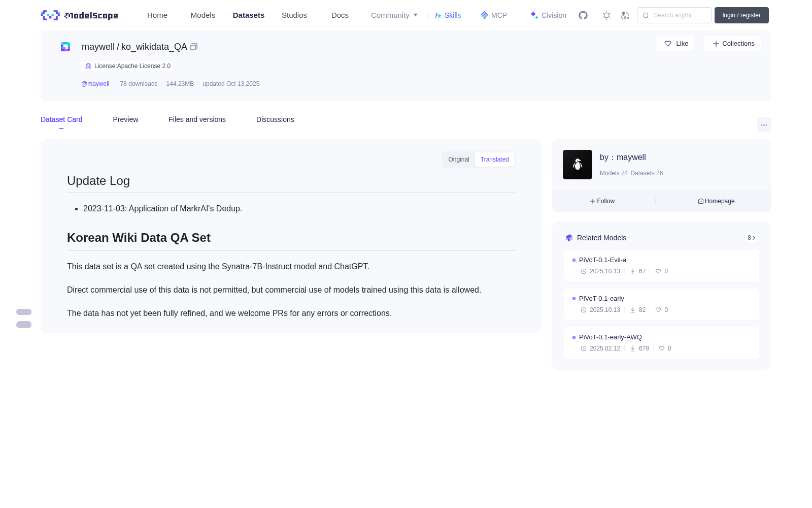812x508 pixels.
Task: Click the Related Models cube icon
Action: [569, 238]
